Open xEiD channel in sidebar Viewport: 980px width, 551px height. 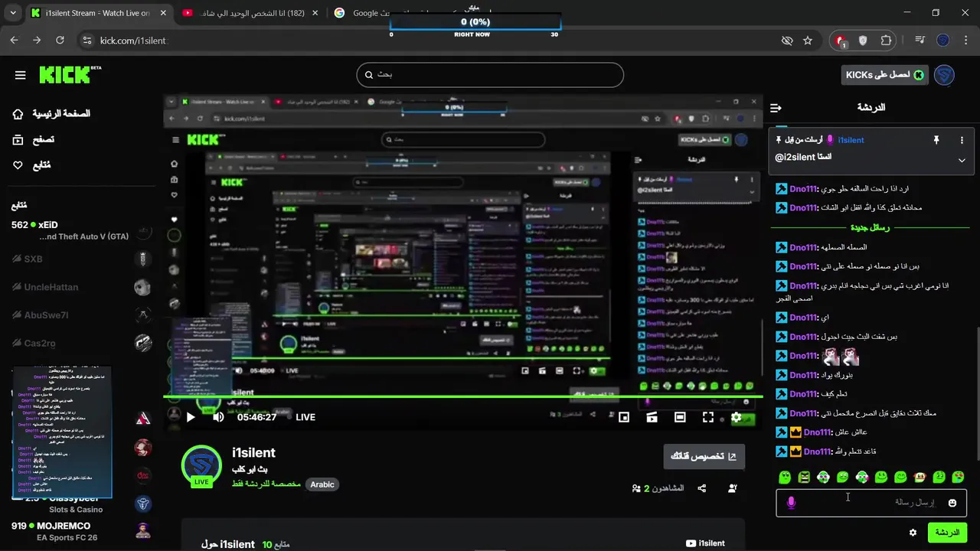coord(83,230)
